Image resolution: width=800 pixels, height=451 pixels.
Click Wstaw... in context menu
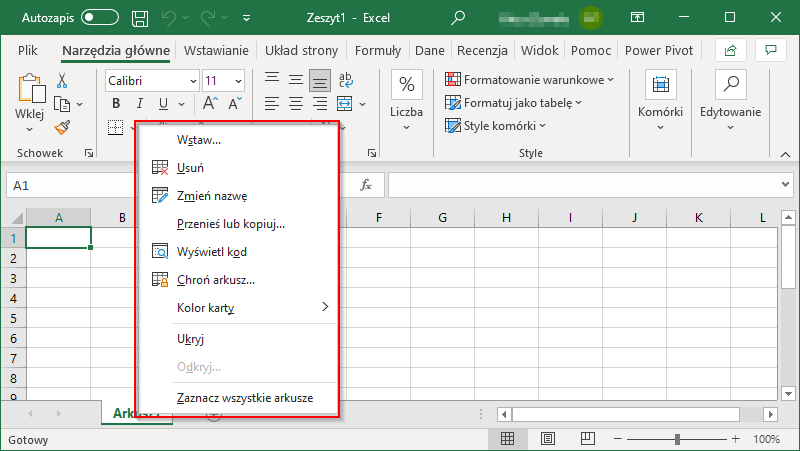pyautogui.click(x=237, y=140)
